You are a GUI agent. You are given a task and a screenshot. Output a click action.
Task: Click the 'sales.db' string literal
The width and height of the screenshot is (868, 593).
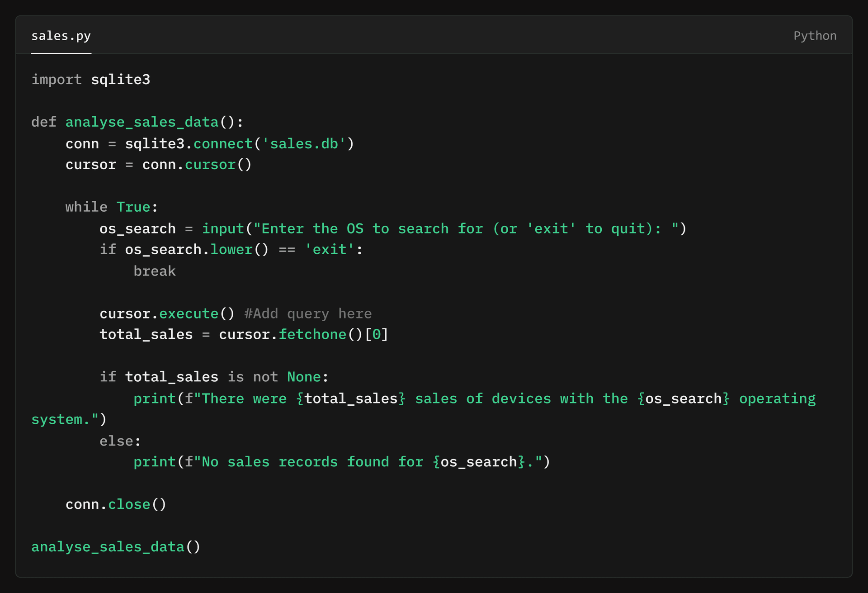pyautogui.click(x=304, y=144)
